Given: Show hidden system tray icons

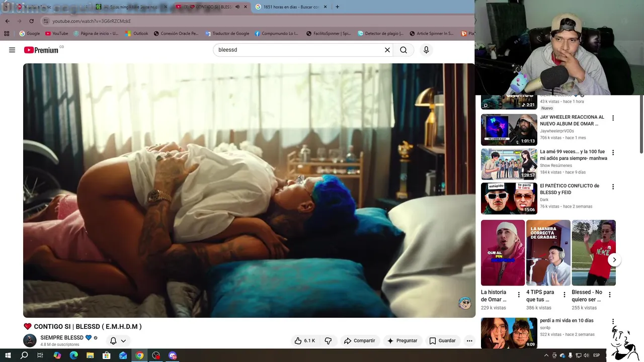Looking at the screenshot, I should coord(546,355).
